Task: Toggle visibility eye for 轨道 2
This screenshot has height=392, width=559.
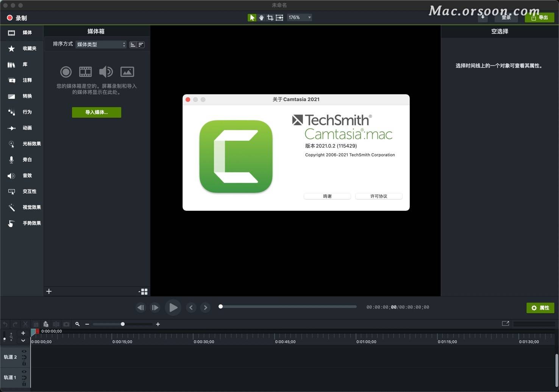Action: [x=24, y=352]
